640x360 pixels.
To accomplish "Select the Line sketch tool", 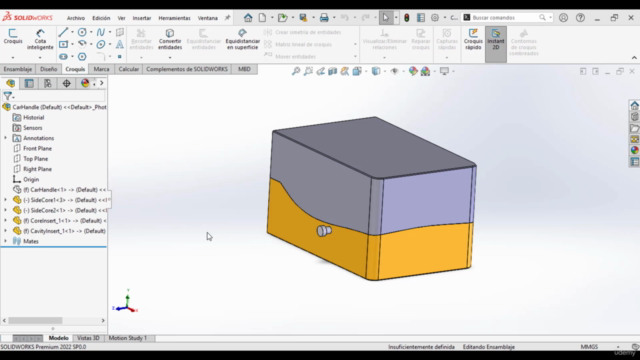I will click(x=63, y=32).
